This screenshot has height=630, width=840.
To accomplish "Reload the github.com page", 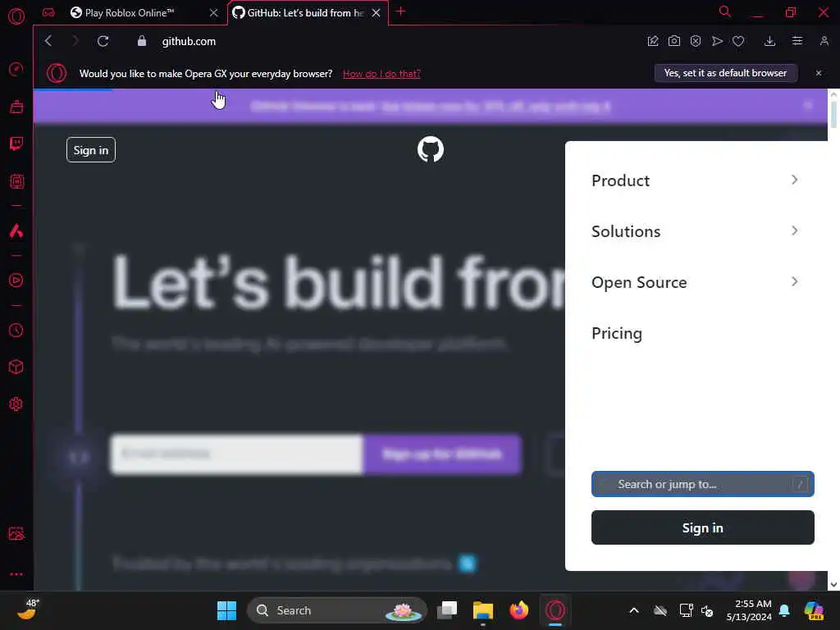I will click(103, 41).
